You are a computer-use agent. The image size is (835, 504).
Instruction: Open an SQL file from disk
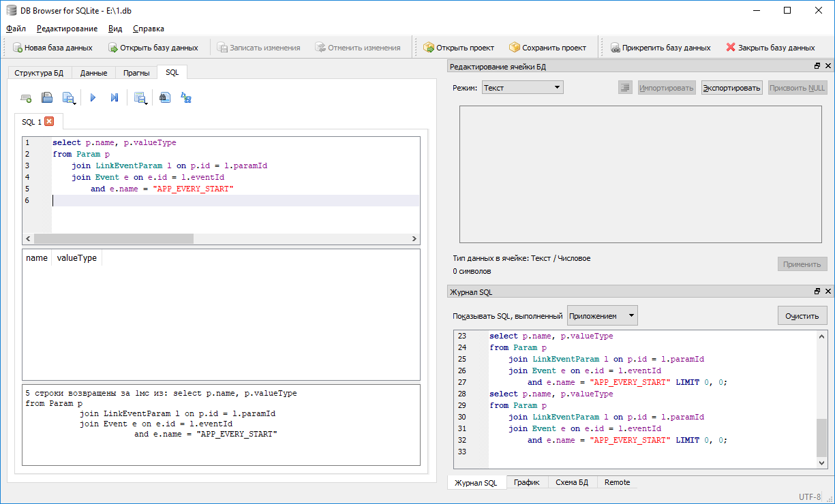(x=47, y=97)
